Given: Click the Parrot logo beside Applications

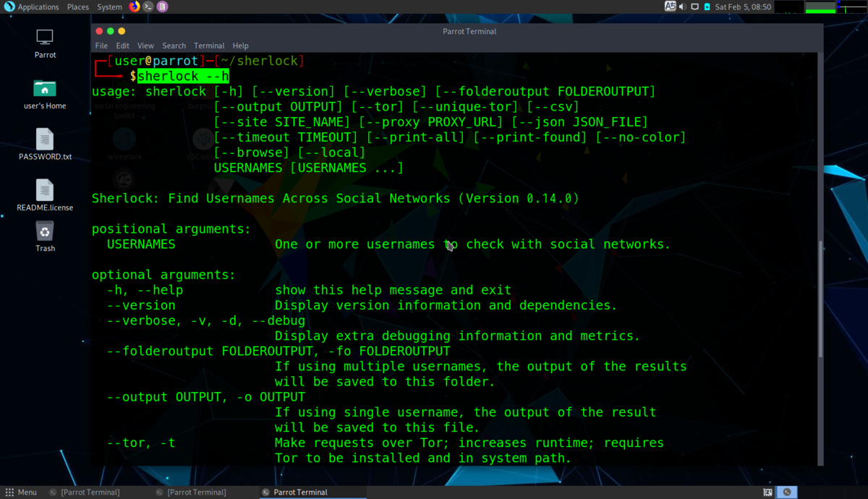Looking at the screenshot, I should tap(9, 7).
